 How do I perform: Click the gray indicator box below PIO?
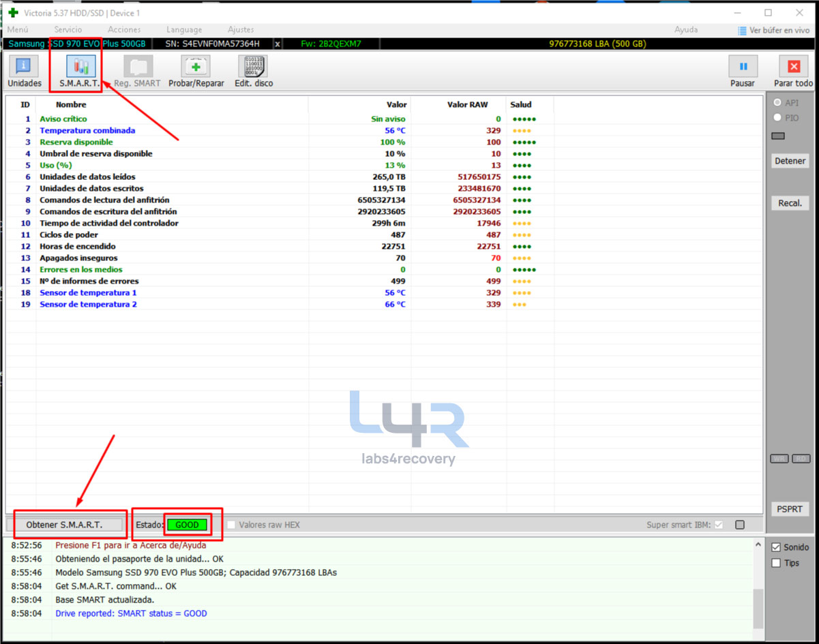pos(778,136)
